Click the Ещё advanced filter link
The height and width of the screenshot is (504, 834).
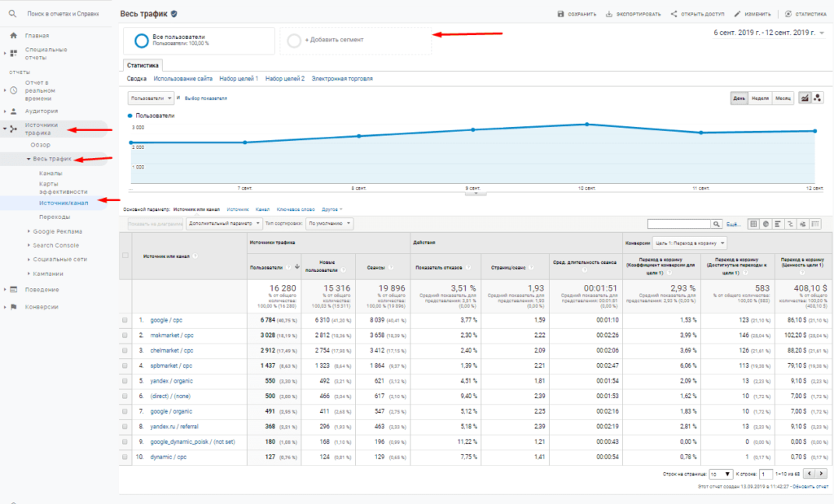732,225
